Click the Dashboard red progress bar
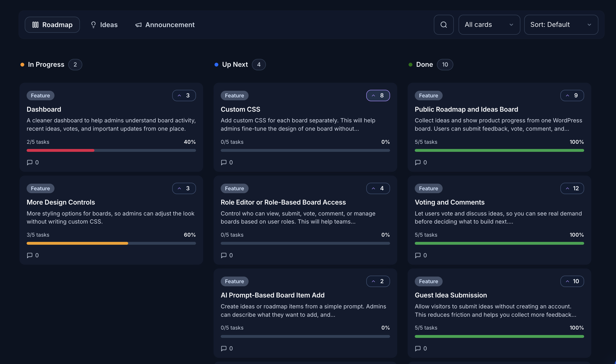This screenshot has height=364, width=616. pyautogui.click(x=60, y=150)
